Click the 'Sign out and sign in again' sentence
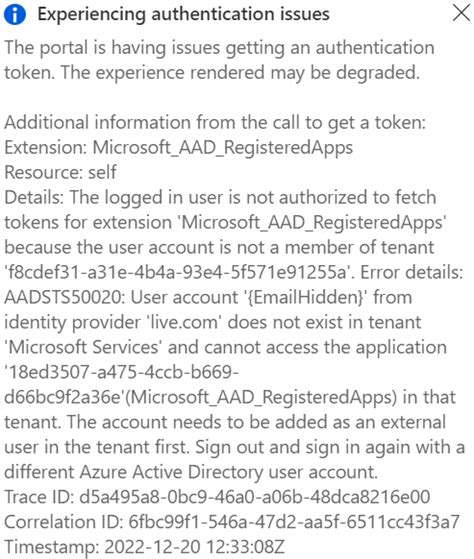This screenshot has width=474, height=559. pos(330,447)
